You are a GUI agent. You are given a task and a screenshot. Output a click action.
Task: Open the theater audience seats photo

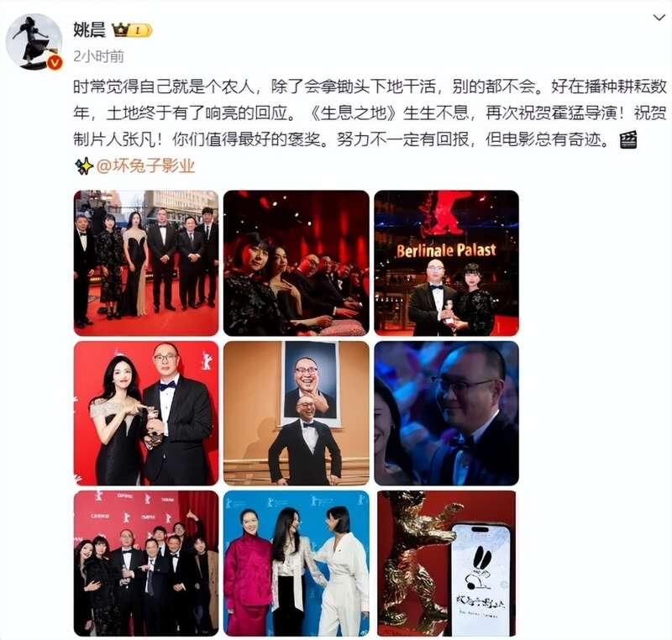(x=297, y=263)
